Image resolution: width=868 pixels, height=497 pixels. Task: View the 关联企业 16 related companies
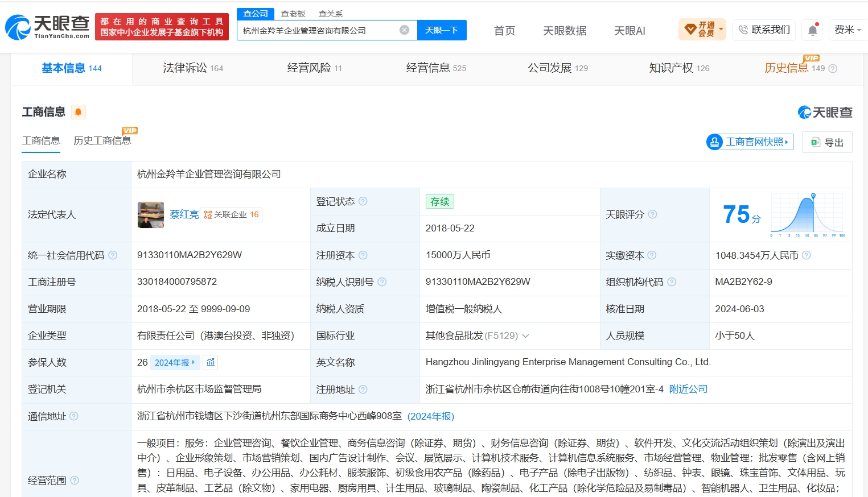(x=231, y=214)
